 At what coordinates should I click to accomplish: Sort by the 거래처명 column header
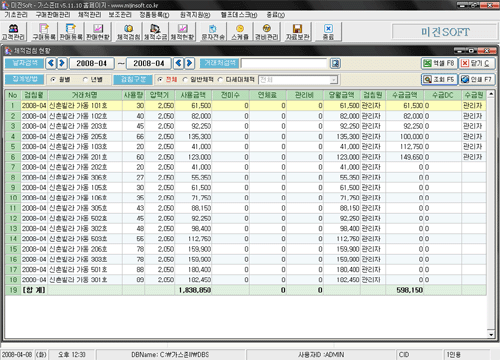(85, 95)
